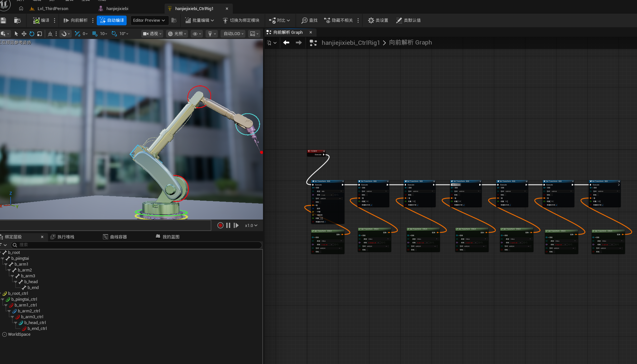Open the character preview options icon in the viewport
637x364 pixels.
(x=212, y=34)
